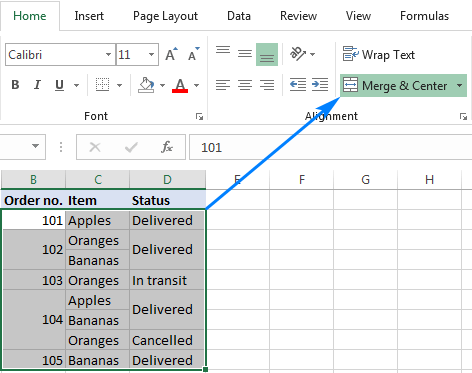Click the Order no. header cell

33,200
